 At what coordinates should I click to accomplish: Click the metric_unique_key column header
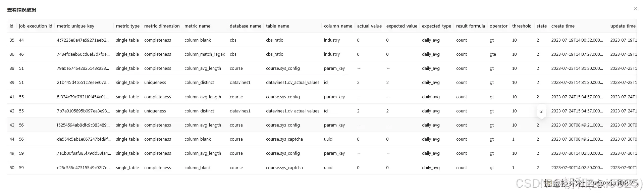[75, 26]
